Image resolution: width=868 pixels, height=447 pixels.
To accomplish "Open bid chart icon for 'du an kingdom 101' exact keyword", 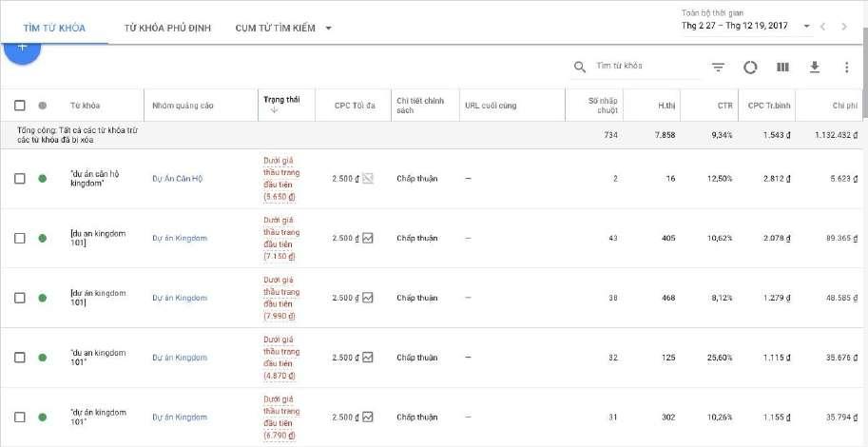I will click(368, 238).
